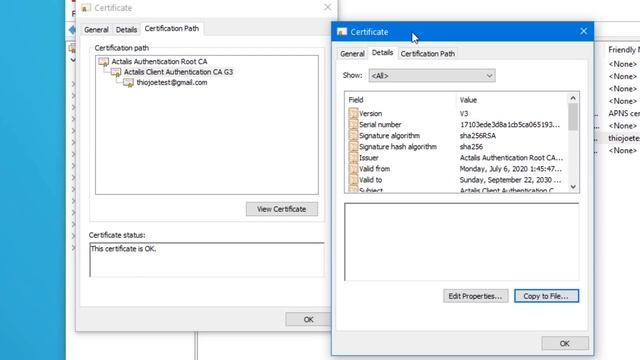Click the Actalis Authentication Root CA certificate icon

pyautogui.click(x=104, y=62)
